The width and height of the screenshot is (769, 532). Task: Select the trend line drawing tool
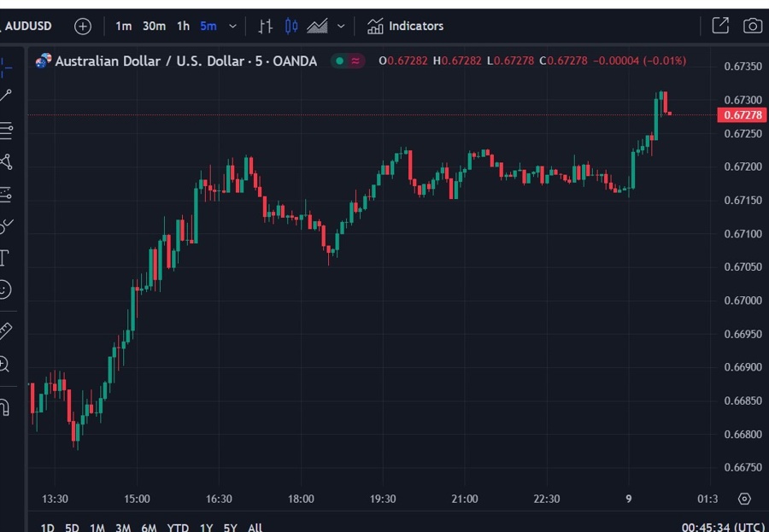coord(5,96)
